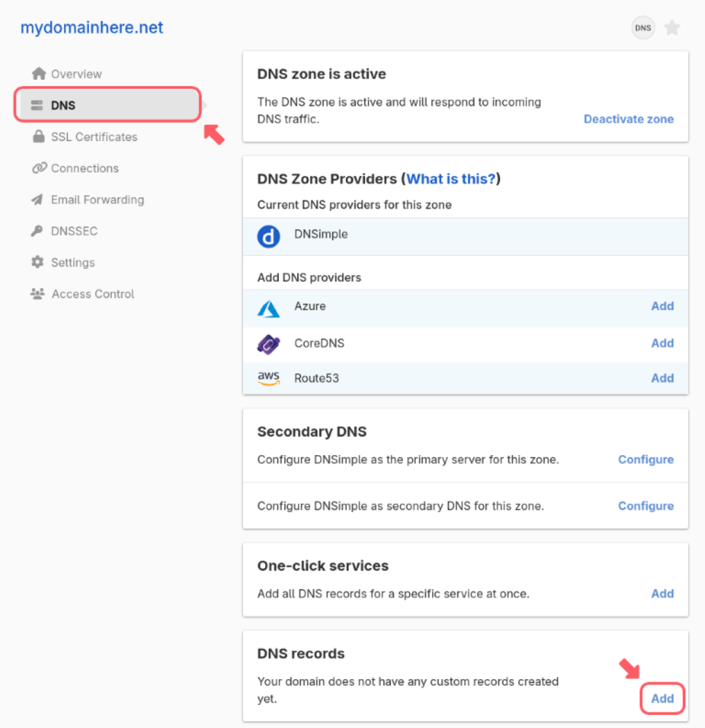Toggle the favorite star for the domain
Image resolution: width=705 pixels, height=728 pixels.
pyautogui.click(x=672, y=27)
